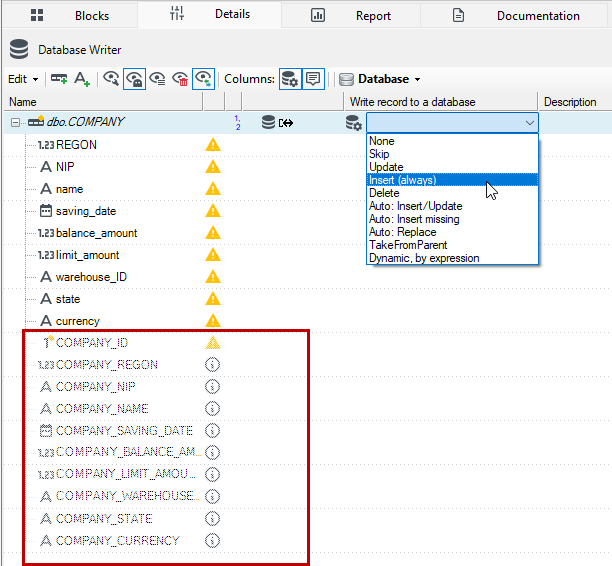This screenshot has height=566, width=612.
Task: Click the eye with trash icon
Action: pos(180,79)
